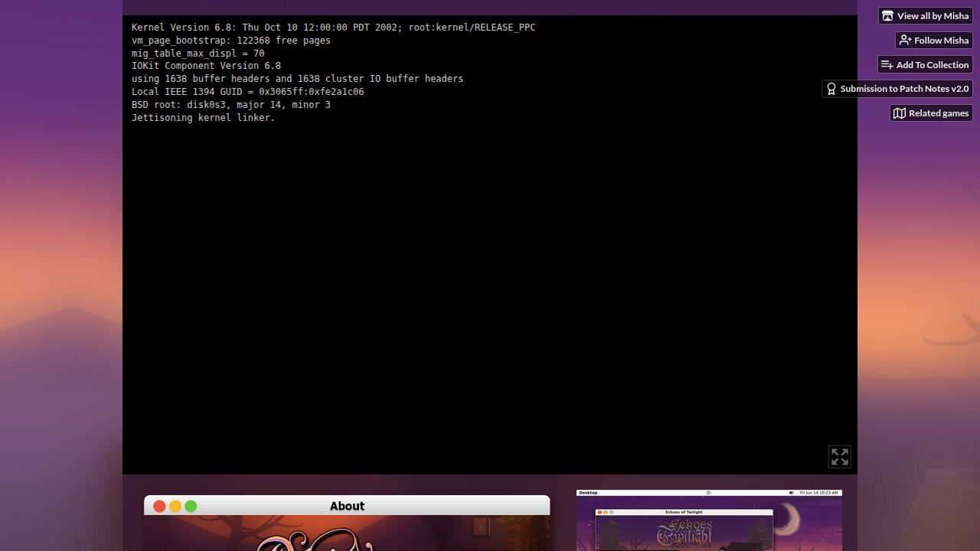
Task: Click the 'using 1638 buffer headers' line
Action: (297, 79)
